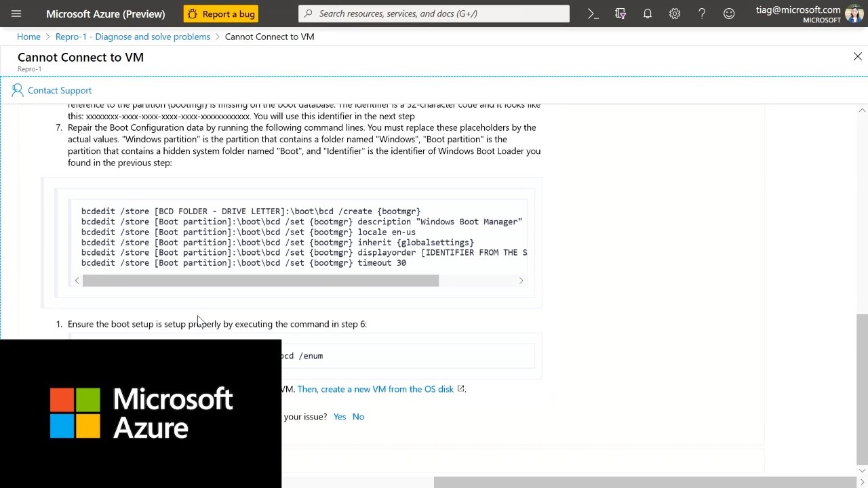Click the 'Repair the Boot Configuration data' step text

point(304,145)
